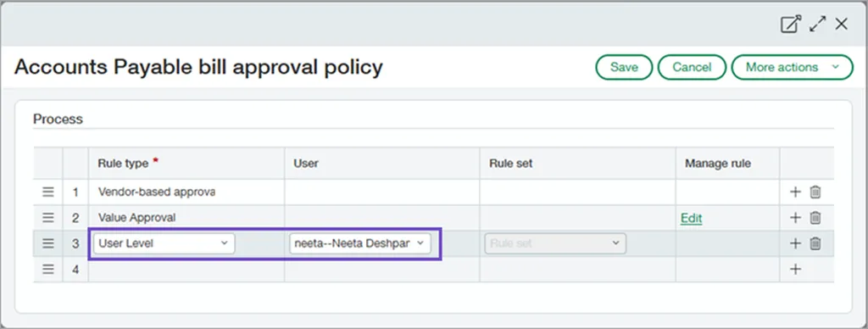This screenshot has height=329, width=868.
Task: Edit the Value Approval rule
Action: click(x=691, y=218)
